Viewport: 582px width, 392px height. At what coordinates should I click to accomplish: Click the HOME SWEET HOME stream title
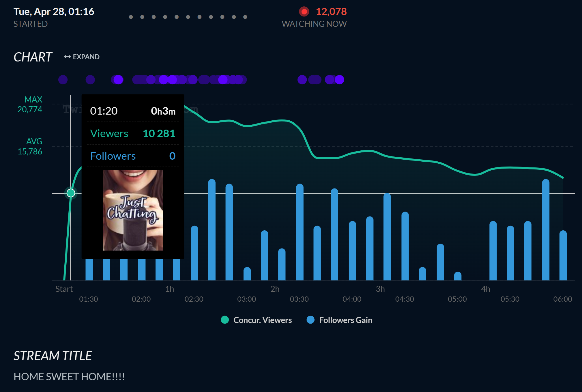(69, 376)
